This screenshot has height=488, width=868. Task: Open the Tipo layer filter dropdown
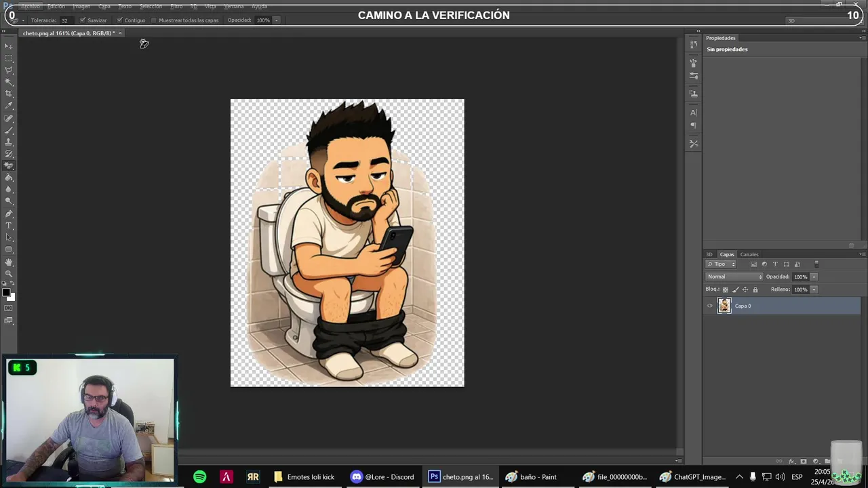721,264
